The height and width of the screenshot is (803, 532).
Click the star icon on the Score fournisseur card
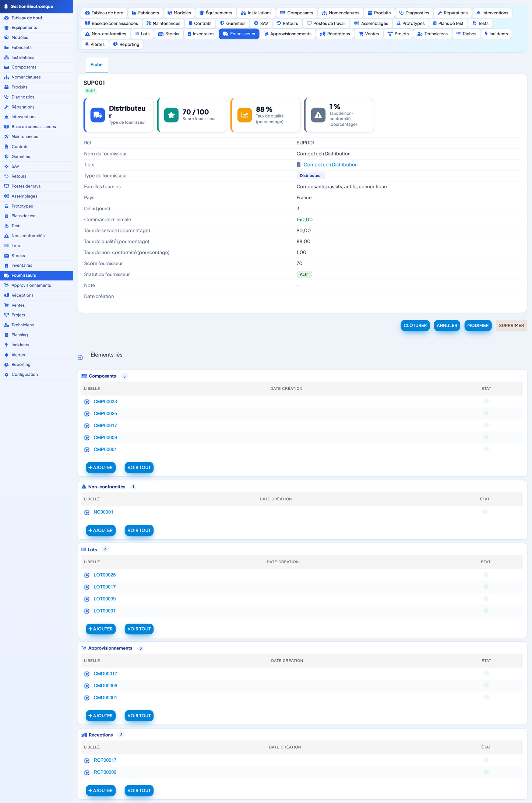pyautogui.click(x=171, y=115)
